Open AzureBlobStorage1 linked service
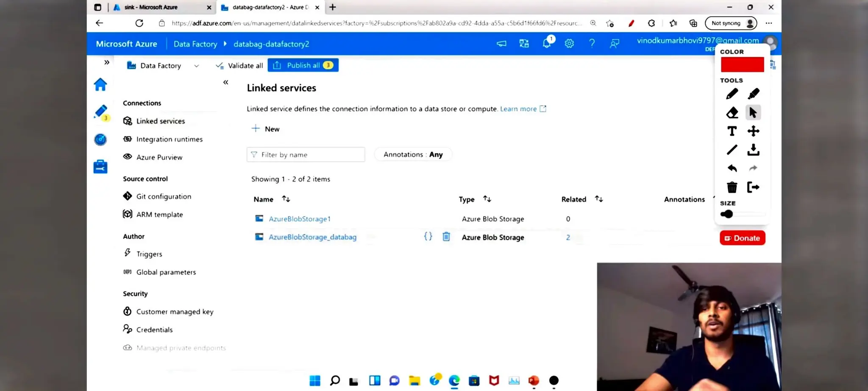This screenshot has height=391, width=868. (300, 219)
